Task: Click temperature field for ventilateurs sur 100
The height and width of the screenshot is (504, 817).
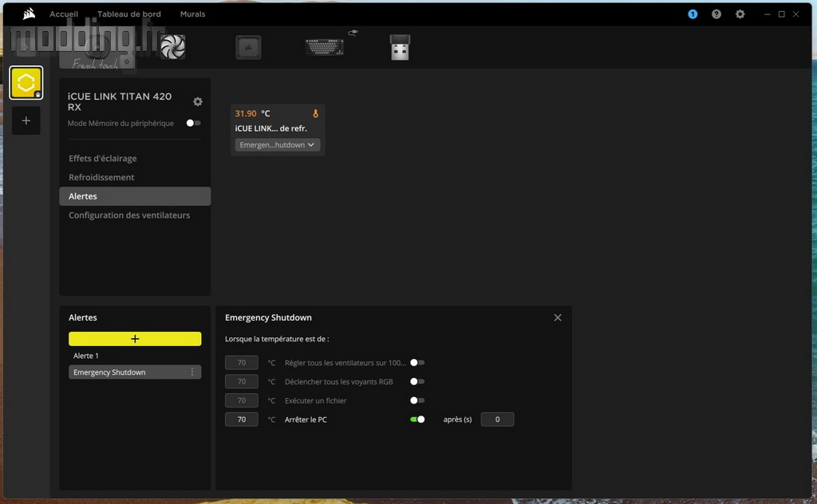Action: coord(241,362)
